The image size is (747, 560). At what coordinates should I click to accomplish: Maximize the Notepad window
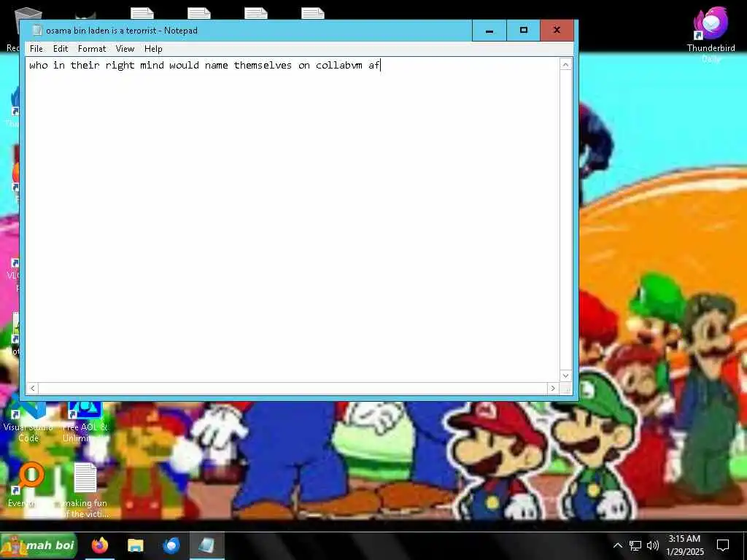(523, 31)
